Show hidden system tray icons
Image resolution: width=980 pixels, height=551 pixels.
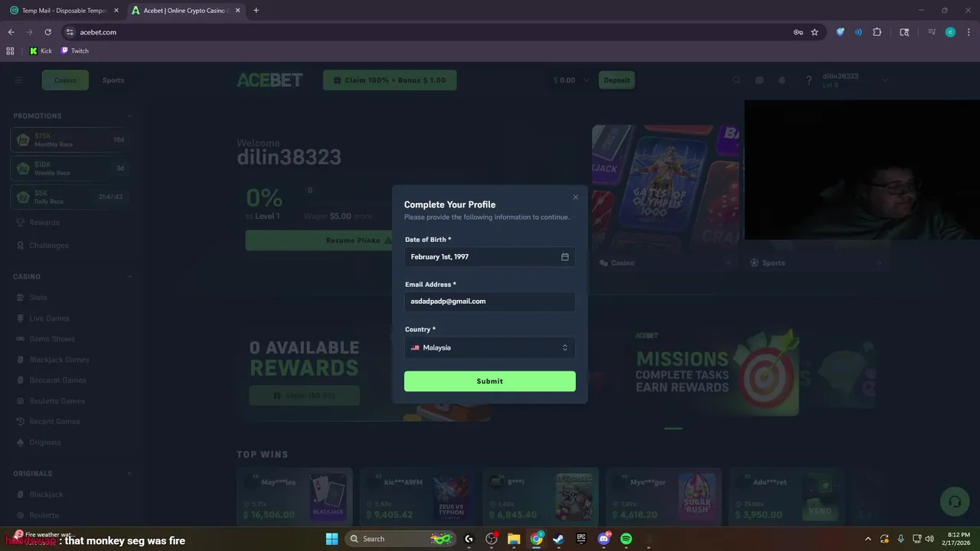tap(868, 539)
